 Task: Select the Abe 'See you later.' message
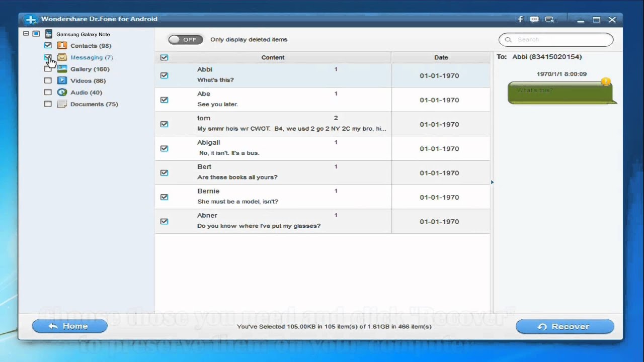[322, 100]
